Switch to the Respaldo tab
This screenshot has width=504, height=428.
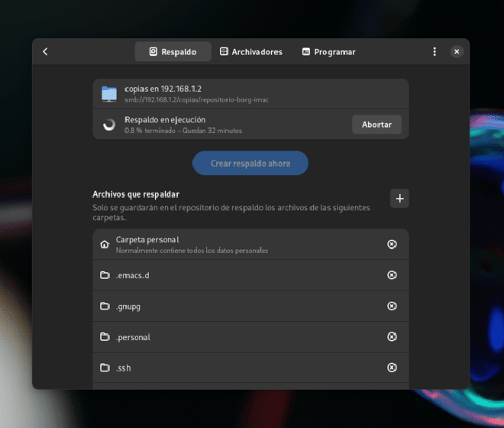click(x=173, y=52)
